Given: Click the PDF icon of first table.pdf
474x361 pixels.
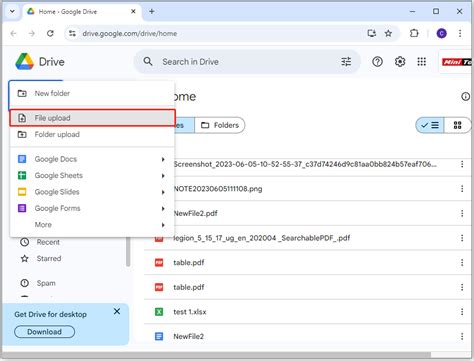Looking at the screenshot, I should click(159, 263).
